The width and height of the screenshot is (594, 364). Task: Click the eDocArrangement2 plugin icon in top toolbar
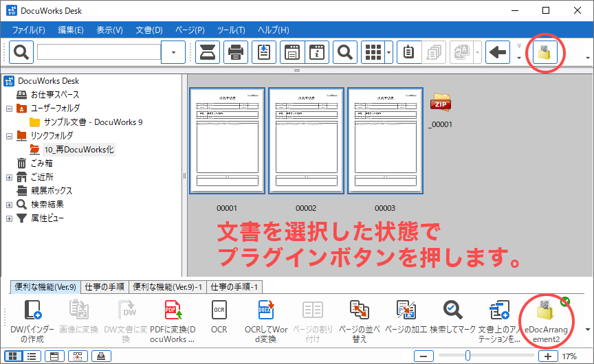(545, 52)
